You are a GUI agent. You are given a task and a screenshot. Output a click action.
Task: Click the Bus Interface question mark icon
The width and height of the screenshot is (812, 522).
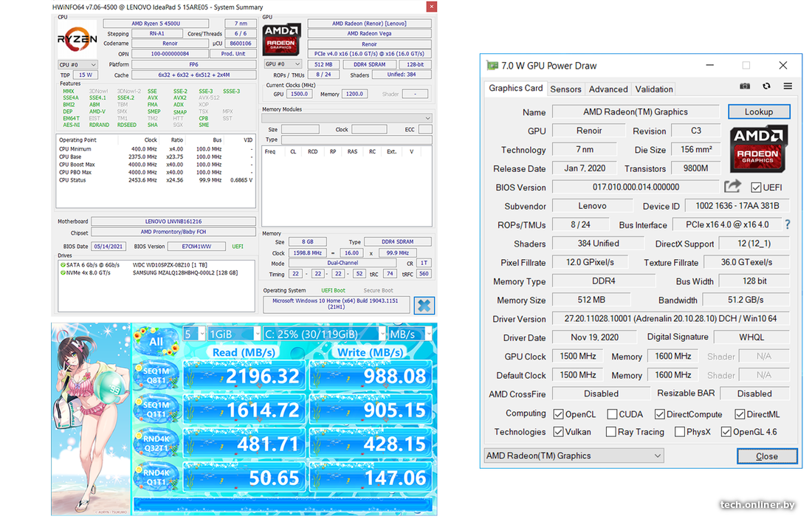(x=788, y=224)
